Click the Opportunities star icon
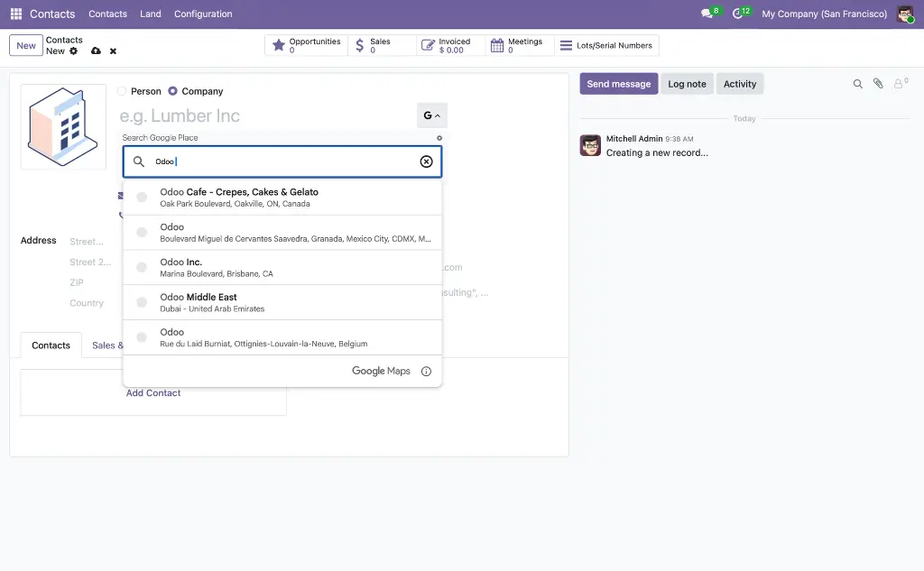This screenshot has height=571, width=924. [x=278, y=45]
